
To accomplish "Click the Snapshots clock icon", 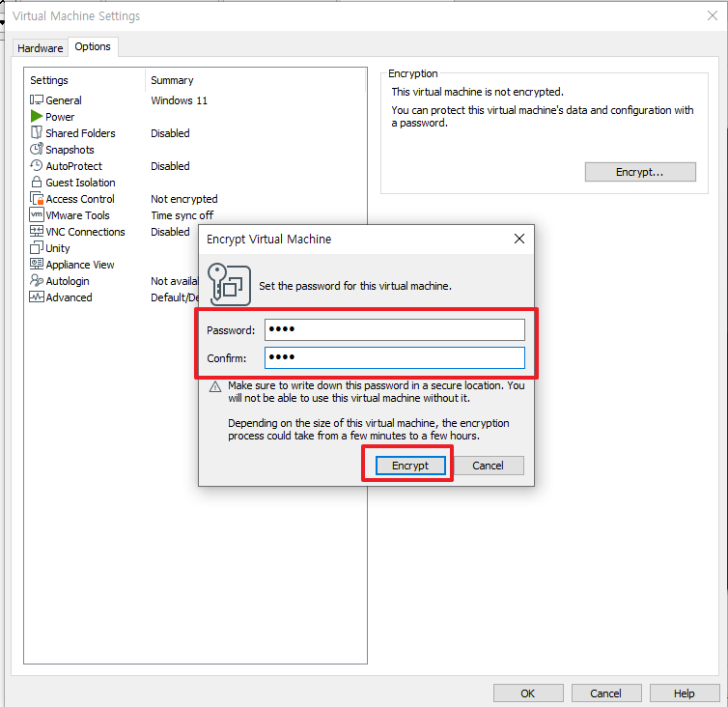I will (x=37, y=149).
